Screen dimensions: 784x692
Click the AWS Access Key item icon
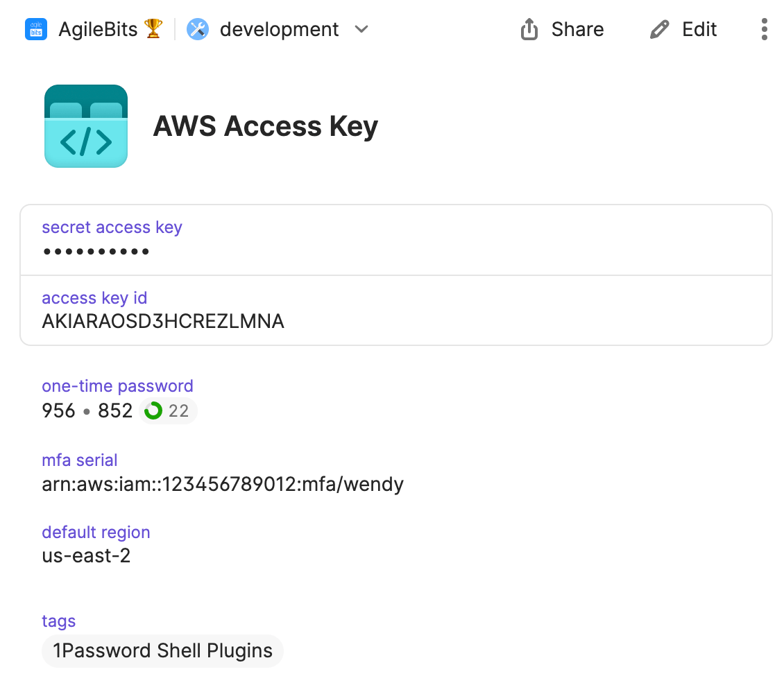(x=85, y=126)
